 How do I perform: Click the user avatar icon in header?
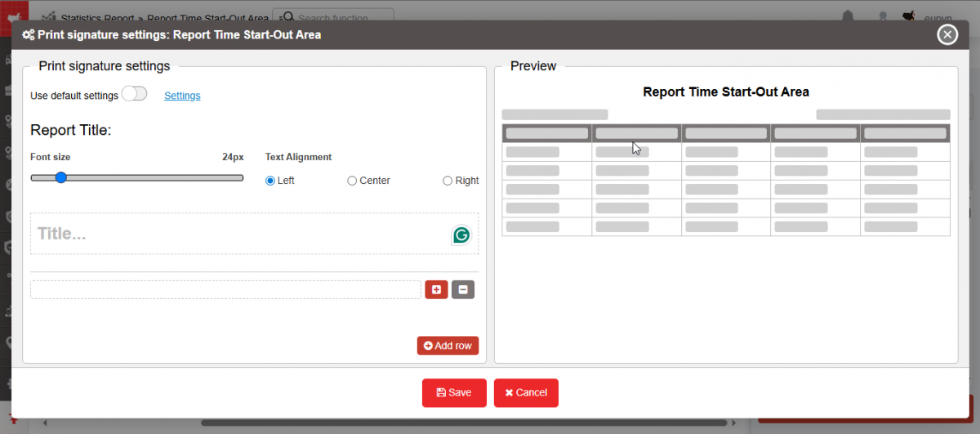(907, 16)
